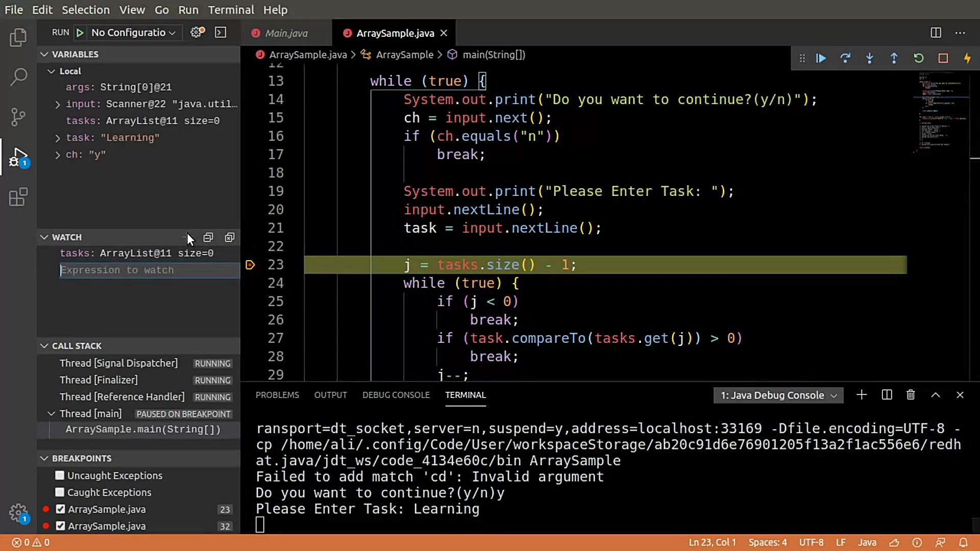Click Spaces: 4 indentation setting
This screenshot has width=980, height=551.
tap(768, 542)
